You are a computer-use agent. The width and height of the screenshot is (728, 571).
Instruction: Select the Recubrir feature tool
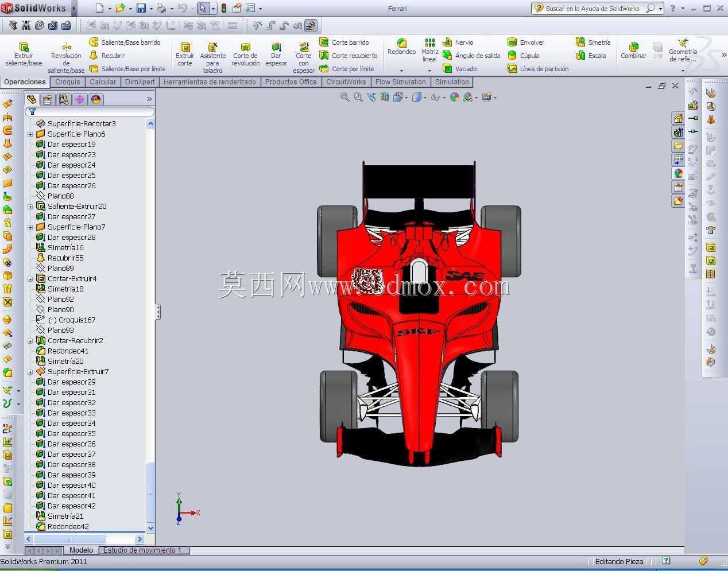(107, 56)
